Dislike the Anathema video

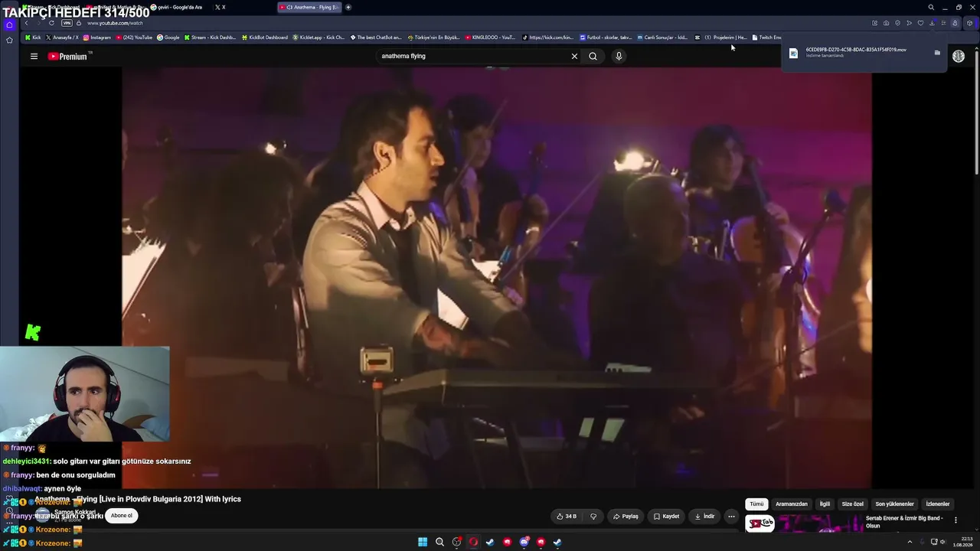[593, 517]
